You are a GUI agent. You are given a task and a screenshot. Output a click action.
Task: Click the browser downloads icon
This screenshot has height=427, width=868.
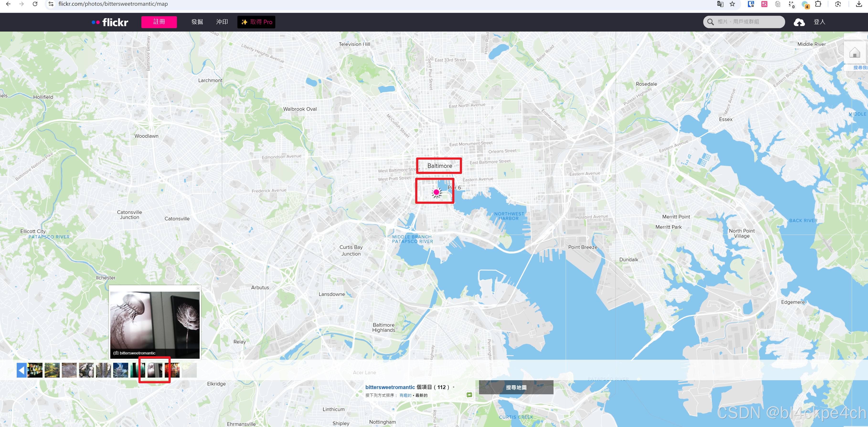pyautogui.click(x=859, y=4)
